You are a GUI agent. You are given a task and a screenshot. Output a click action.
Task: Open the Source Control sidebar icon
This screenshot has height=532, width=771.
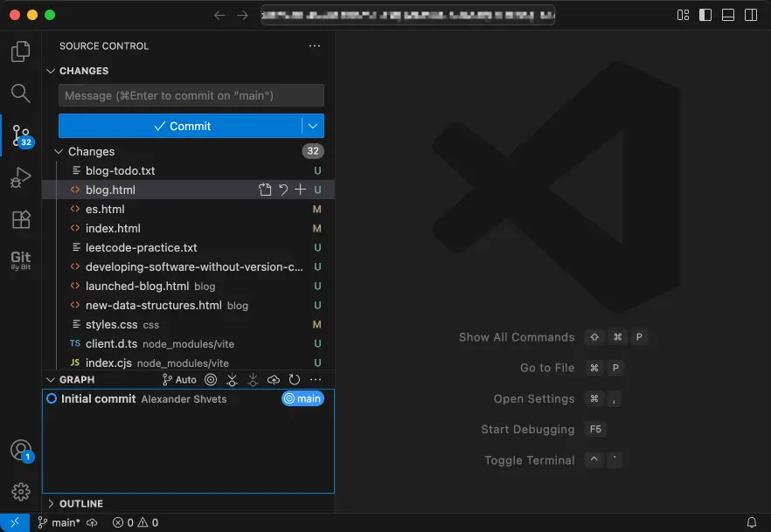pyautogui.click(x=20, y=135)
